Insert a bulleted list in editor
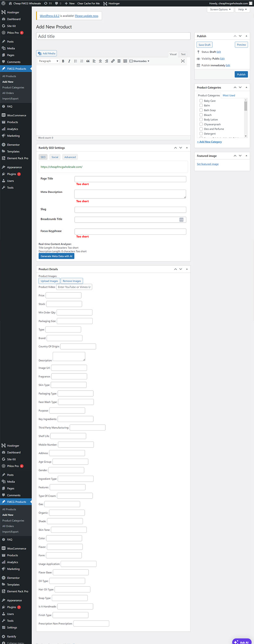This screenshot has width=254, height=644. point(76,61)
